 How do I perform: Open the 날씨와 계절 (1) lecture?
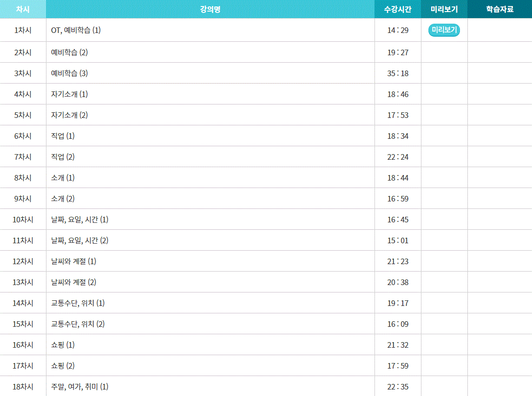[73, 261]
